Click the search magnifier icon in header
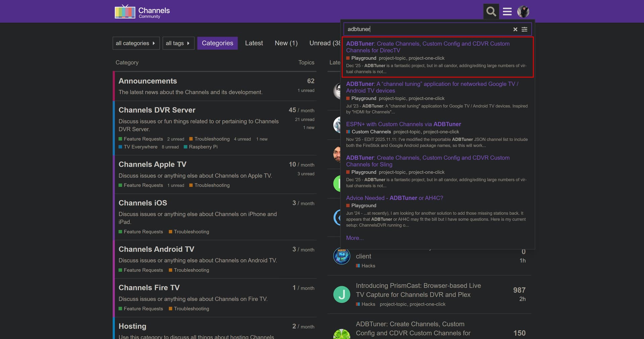 coord(491,11)
